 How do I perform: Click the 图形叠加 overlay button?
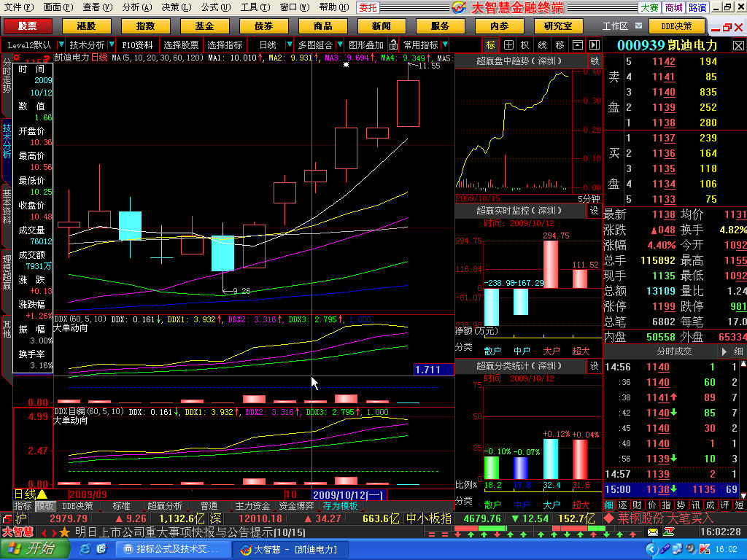point(366,44)
